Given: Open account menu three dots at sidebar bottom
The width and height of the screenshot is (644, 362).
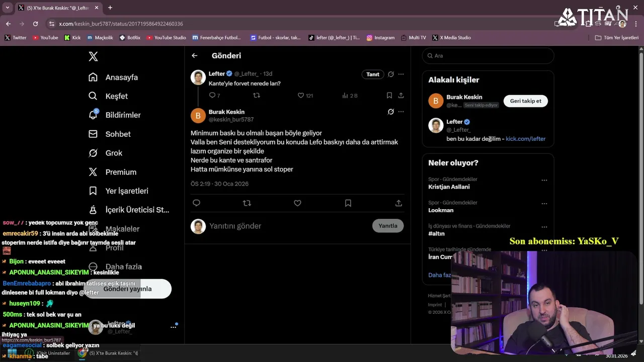Looking at the screenshot, I should tap(173, 327).
